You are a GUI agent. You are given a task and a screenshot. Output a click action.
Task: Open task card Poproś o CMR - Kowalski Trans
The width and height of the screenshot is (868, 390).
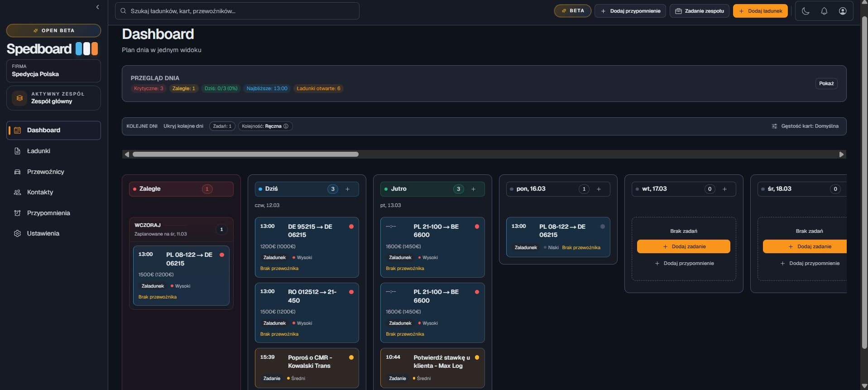click(x=307, y=368)
